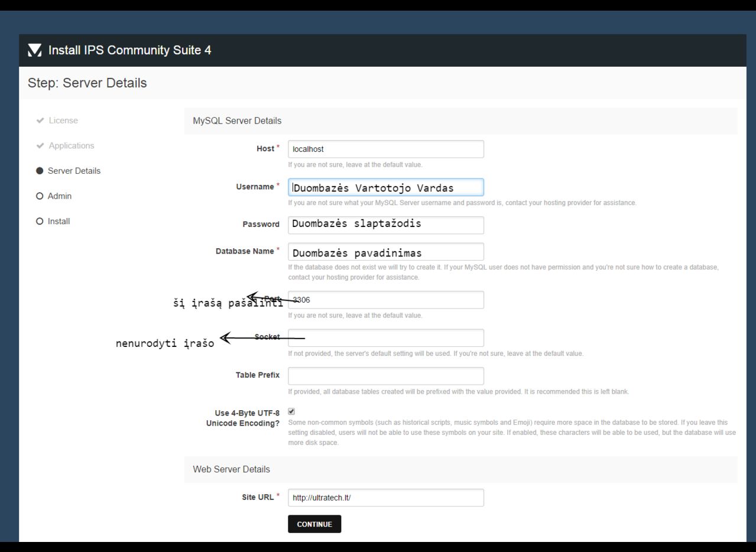Click the Applications step checkmark icon
Viewport: 756px width, 552px height.
pos(40,146)
